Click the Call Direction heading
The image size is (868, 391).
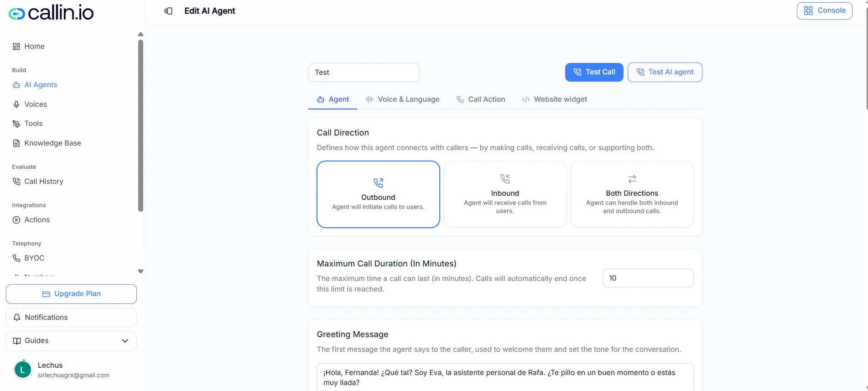[343, 133]
